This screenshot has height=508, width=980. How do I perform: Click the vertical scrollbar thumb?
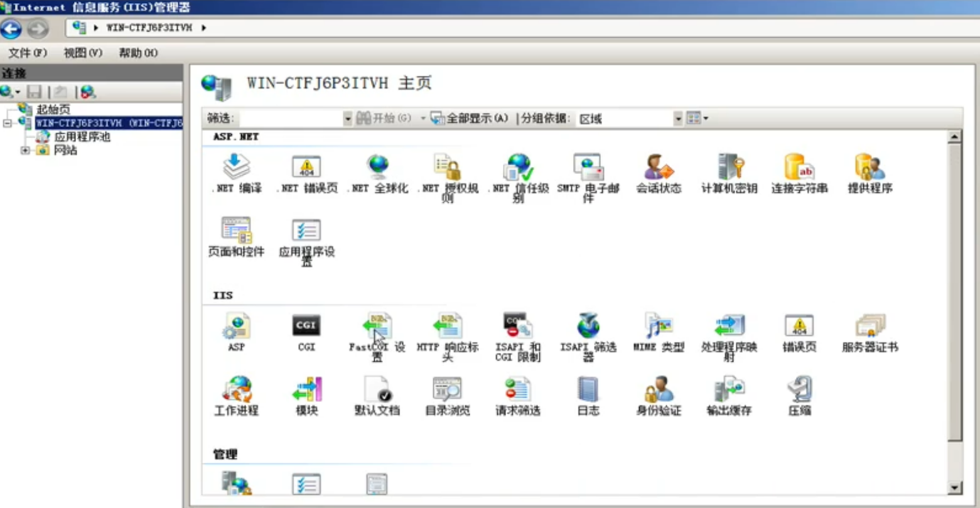click(954, 292)
